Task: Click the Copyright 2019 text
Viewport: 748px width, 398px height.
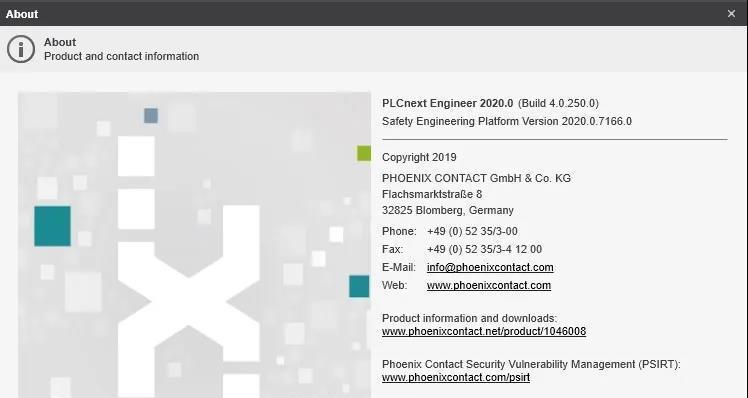Action: pyautogui.click(x=419, y=157)
